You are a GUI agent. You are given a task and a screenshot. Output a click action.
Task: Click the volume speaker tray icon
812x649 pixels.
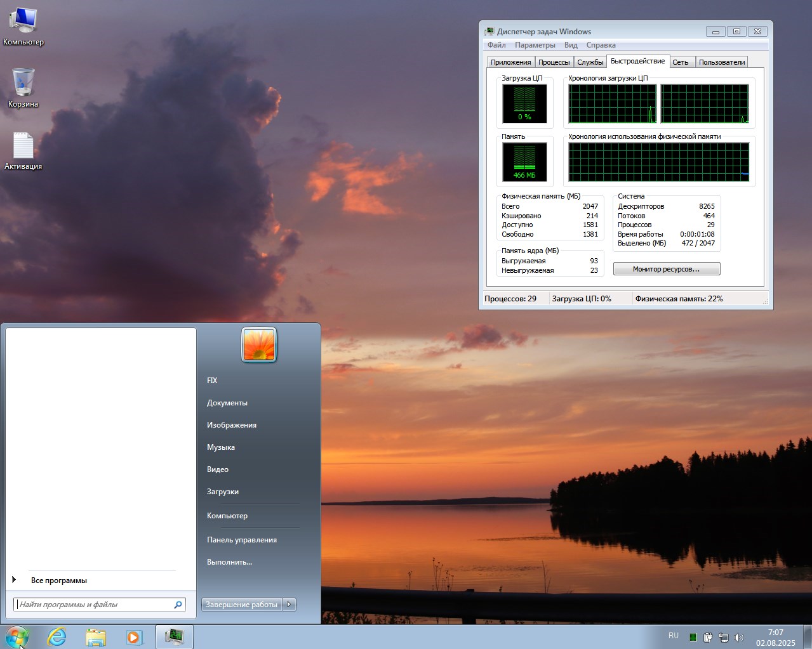click(738, 637)
